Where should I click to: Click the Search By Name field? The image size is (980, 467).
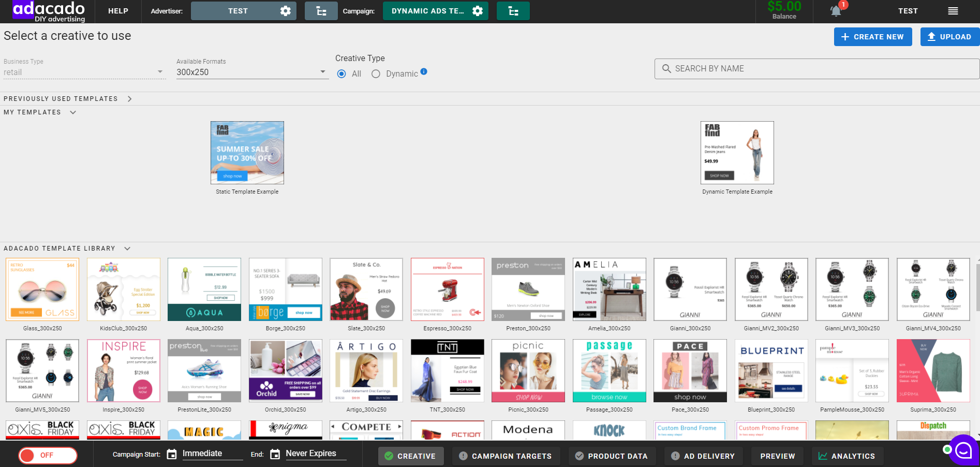(817, 68)
